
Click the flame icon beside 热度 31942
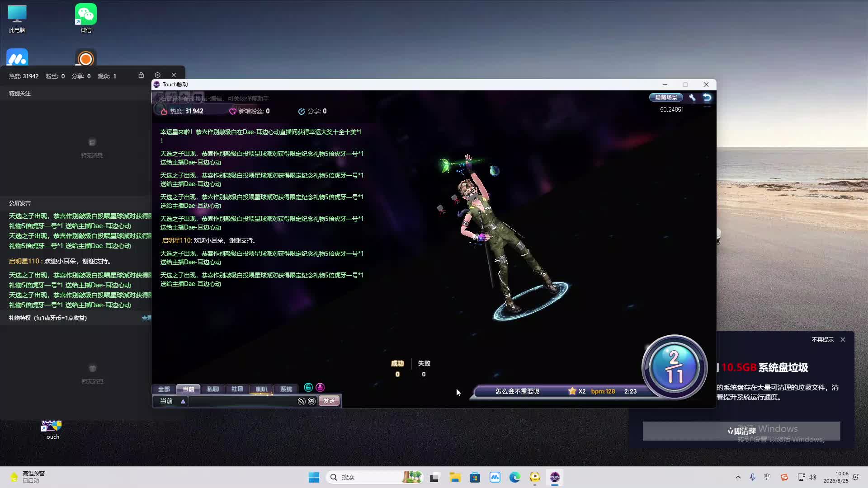(164, 112)
